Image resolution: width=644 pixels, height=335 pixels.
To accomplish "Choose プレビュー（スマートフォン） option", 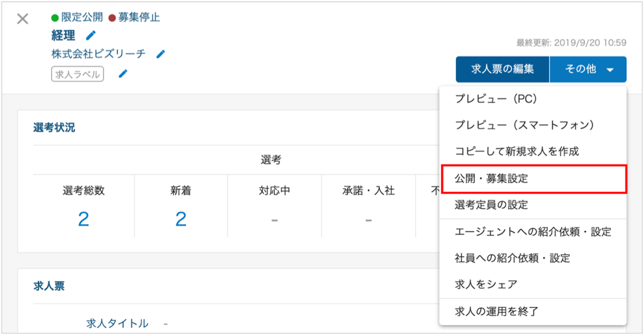I will coord(532,125).
